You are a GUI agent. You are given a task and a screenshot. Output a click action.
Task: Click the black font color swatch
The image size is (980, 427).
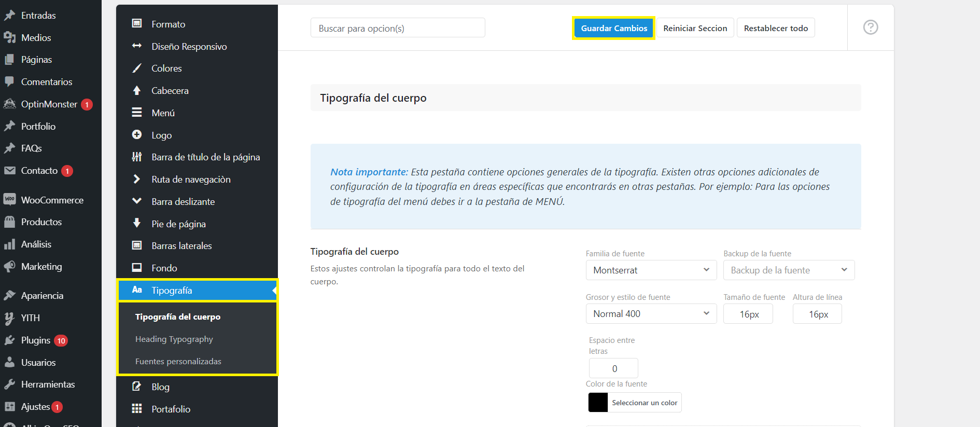[598, 403]
